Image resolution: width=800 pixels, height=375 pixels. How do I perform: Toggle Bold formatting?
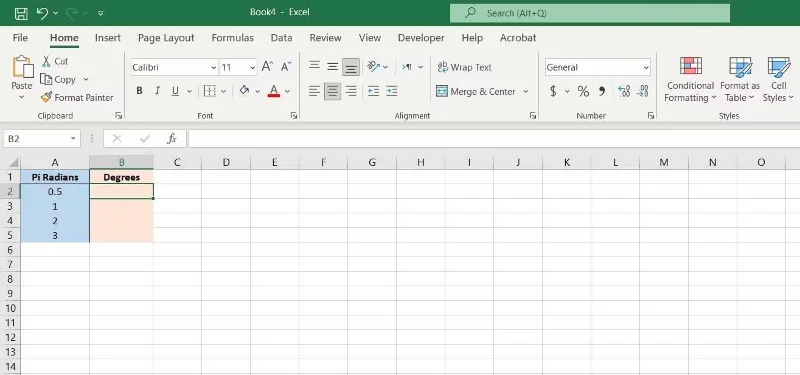(x=139, y=91)
